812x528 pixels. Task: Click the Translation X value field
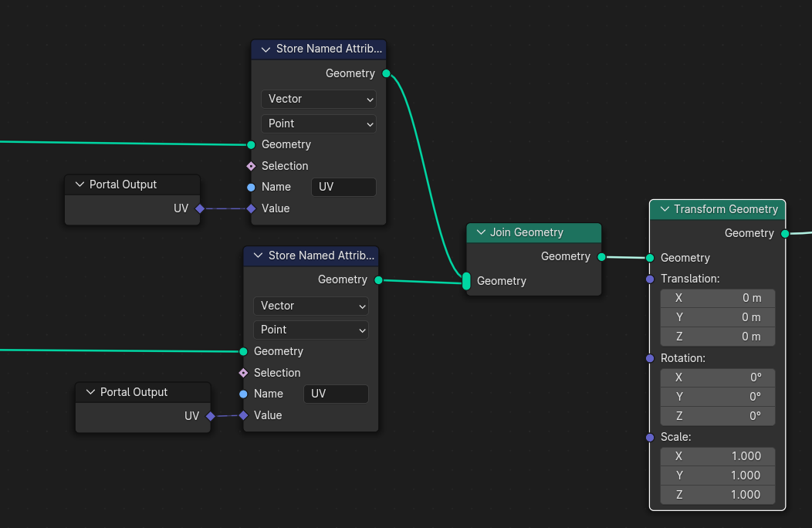pyautogui.click(x=718, y=298)
